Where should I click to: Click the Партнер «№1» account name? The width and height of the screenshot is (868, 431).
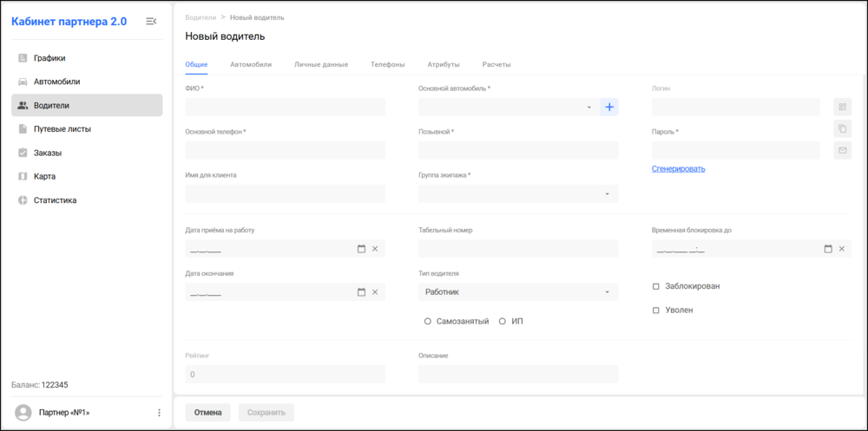coord(64,413)
